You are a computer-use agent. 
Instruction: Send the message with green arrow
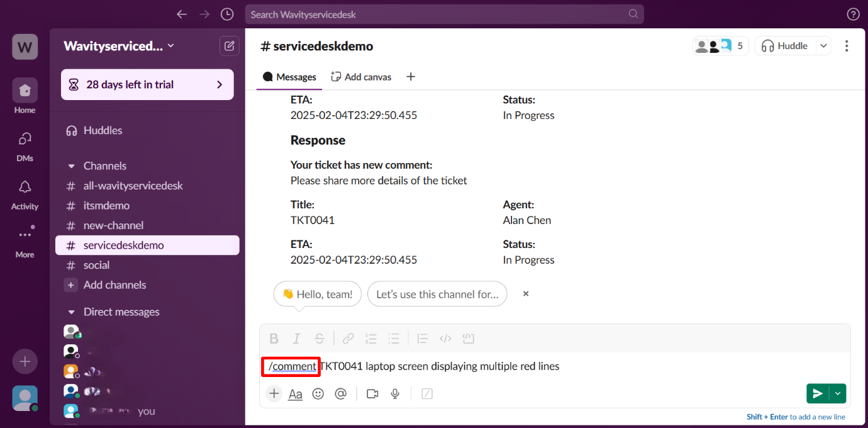(x=818, y=393)
